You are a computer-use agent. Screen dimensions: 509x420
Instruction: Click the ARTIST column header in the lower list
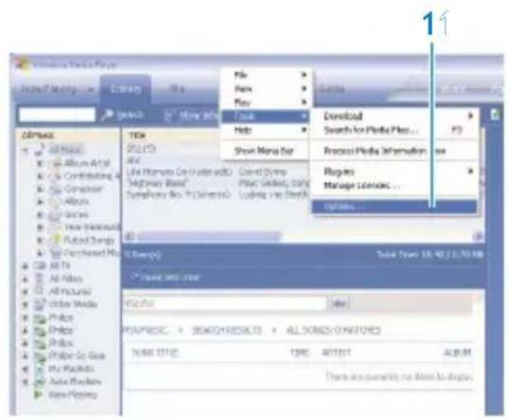click(336, 353)
